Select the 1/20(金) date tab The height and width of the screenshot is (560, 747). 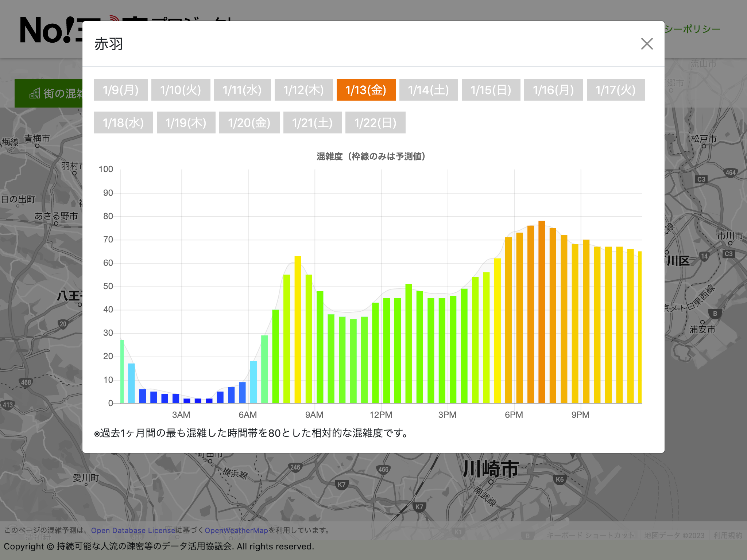pos(249,122)
